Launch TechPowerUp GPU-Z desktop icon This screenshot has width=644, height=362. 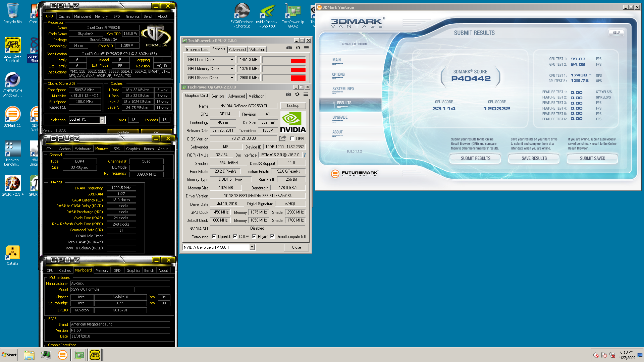[x=293, y=15]
